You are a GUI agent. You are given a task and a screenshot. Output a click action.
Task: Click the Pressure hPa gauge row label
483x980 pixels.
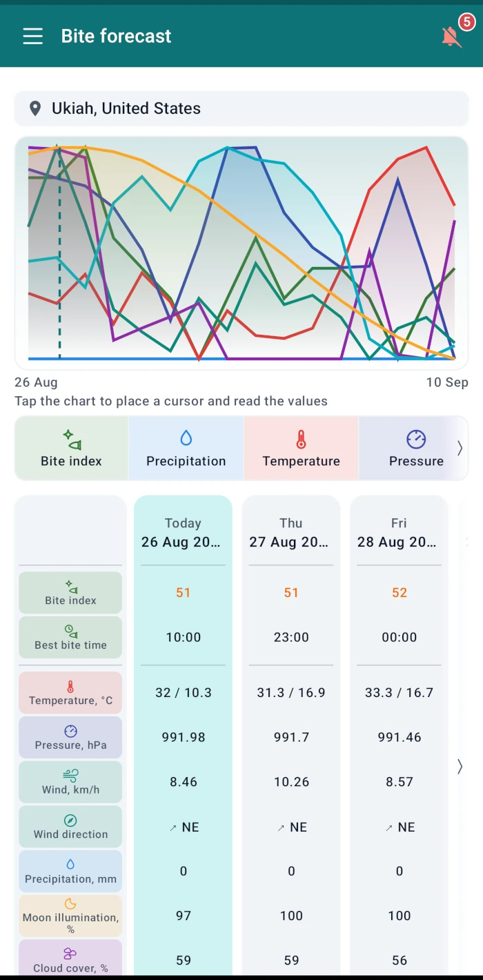[x=70, y=737]
